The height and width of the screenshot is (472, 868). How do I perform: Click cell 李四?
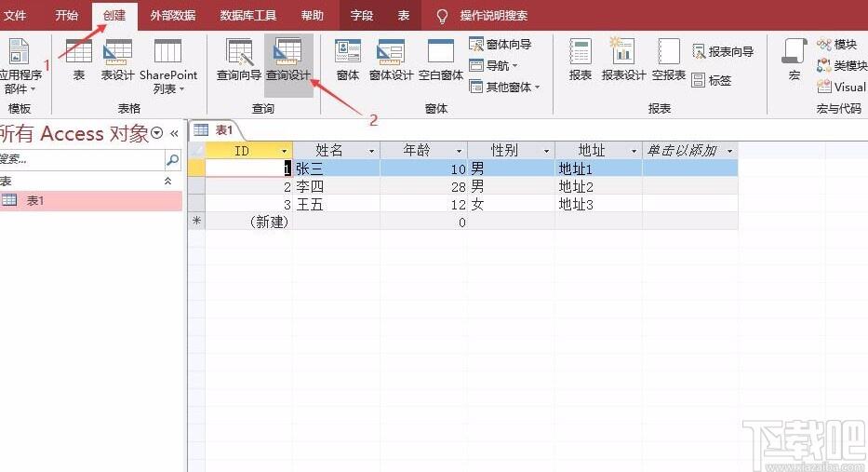click(x=336, y=186)
